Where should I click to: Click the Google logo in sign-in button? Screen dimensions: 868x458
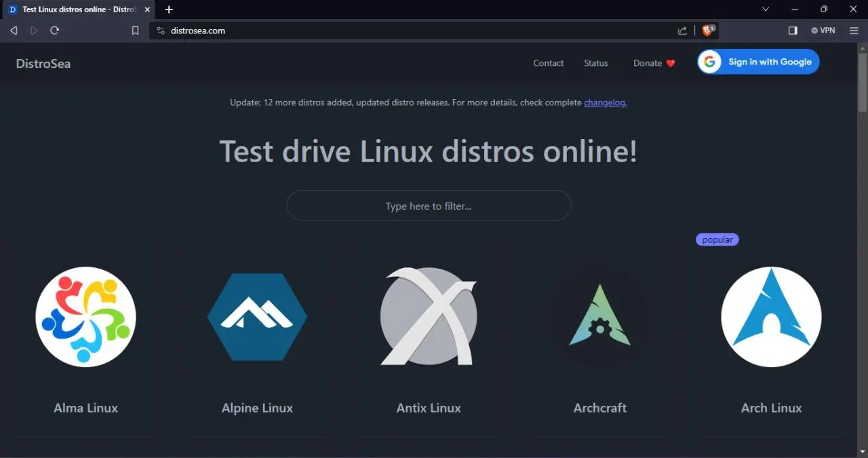click(710, 62)
